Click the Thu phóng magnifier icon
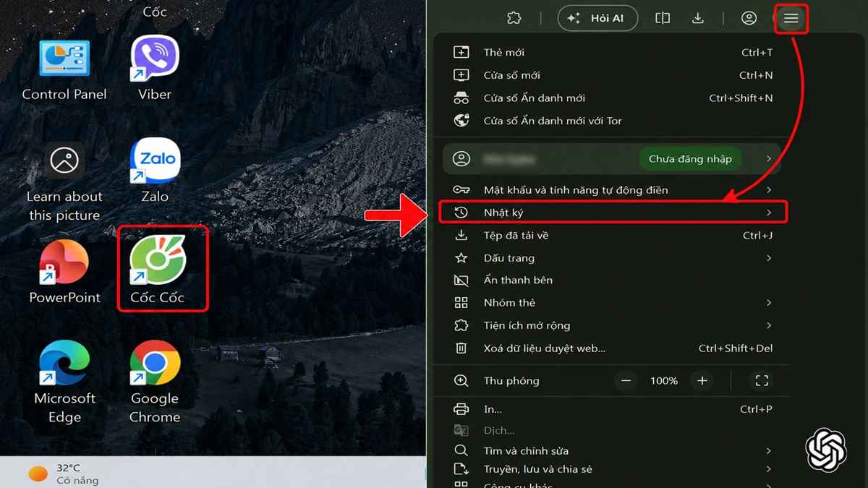The width and height of the screenshot is (868, 488). pos(461,380)
